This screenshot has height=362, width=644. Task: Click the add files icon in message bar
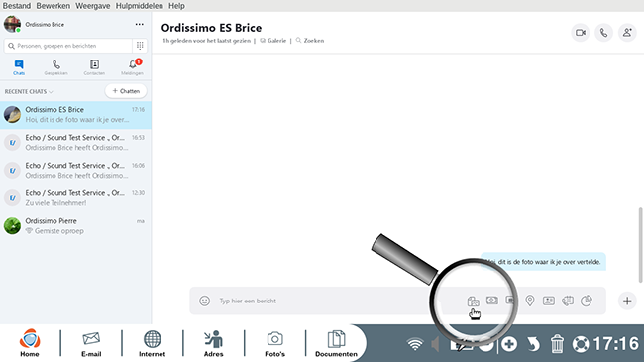474,301
